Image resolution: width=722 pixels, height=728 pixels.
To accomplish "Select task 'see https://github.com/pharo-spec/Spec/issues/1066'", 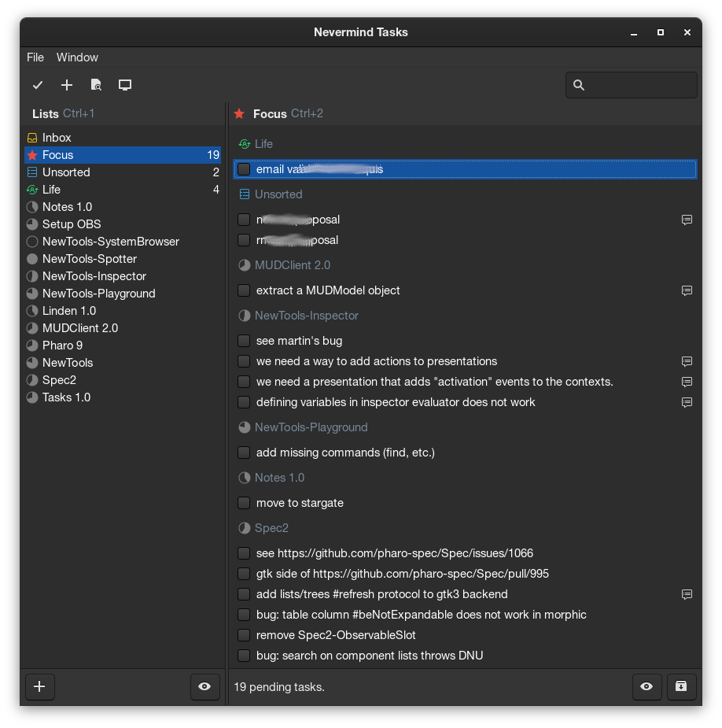I will [x=465, y=553].
